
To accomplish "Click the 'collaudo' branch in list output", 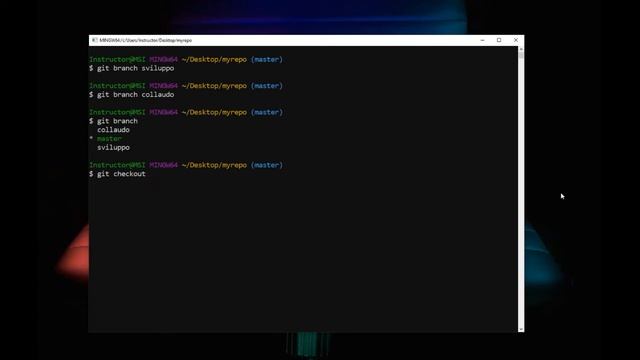I will (x=113, y=130).
